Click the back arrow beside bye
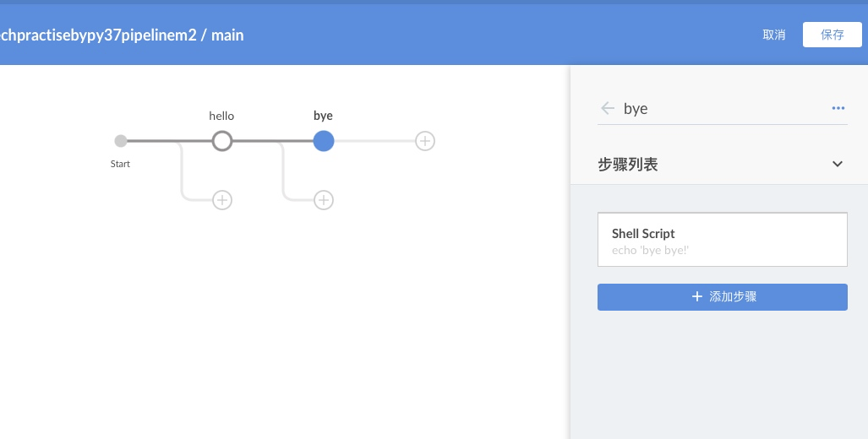The width and height of the screenshot is (868, 439). click(x=607, y=108)
